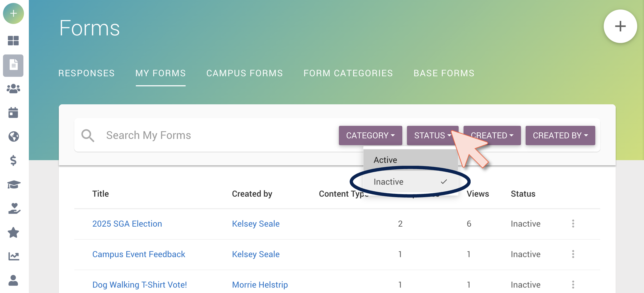Click the Created by column header
Screen dimensions: 644x293
click(x=252, y=194)
